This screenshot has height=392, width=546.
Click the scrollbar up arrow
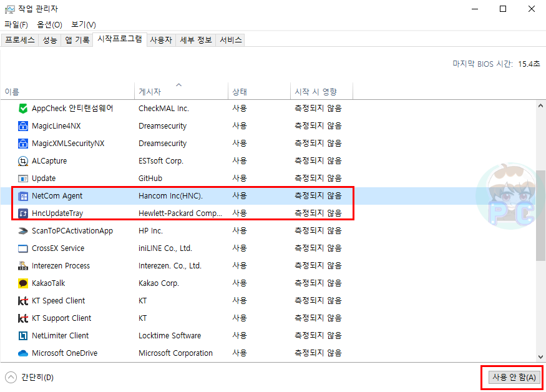(x=540, y=105)
